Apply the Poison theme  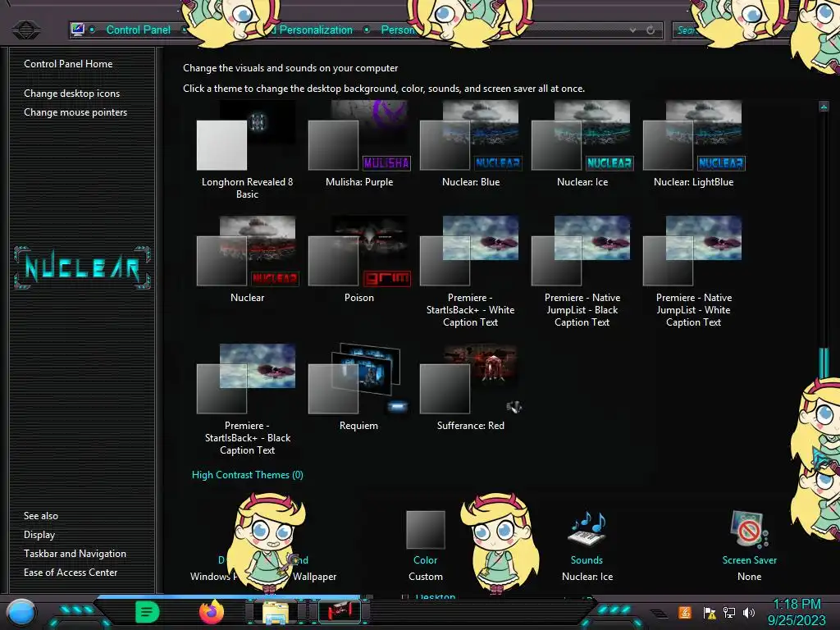(359, 260)
